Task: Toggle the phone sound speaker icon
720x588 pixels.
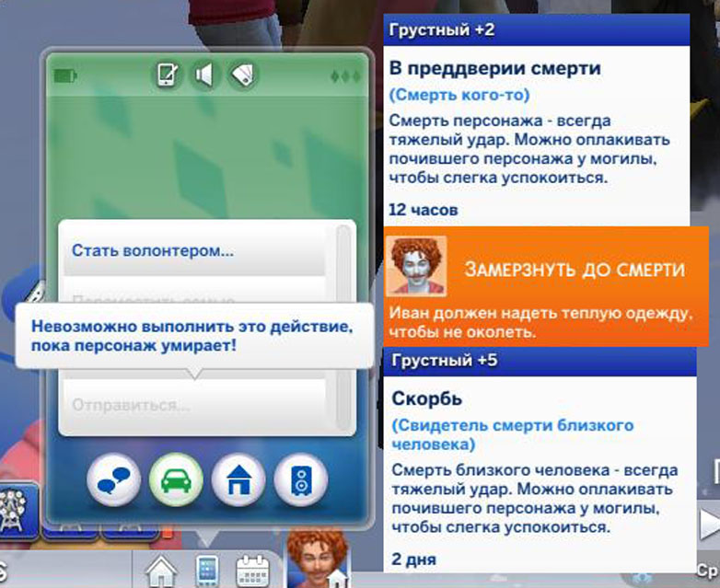Action: click(x=204, y=75)
